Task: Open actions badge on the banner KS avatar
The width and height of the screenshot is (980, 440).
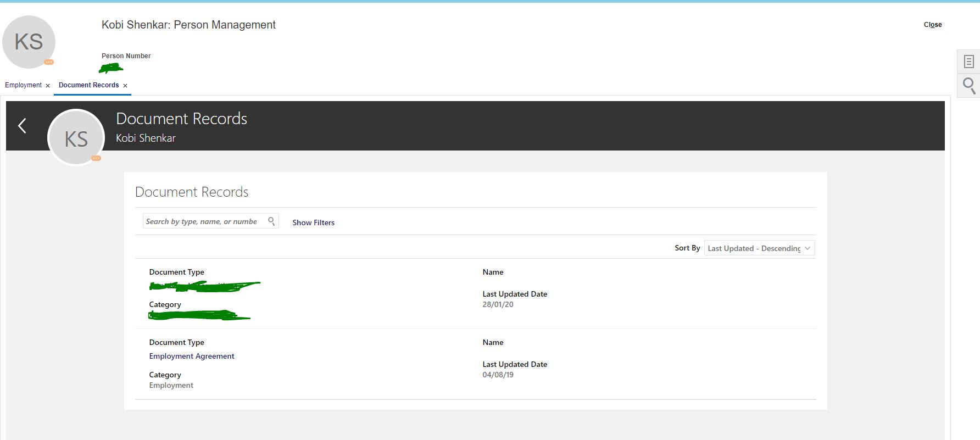Action: pyautogui.click(x=96, y=158)
